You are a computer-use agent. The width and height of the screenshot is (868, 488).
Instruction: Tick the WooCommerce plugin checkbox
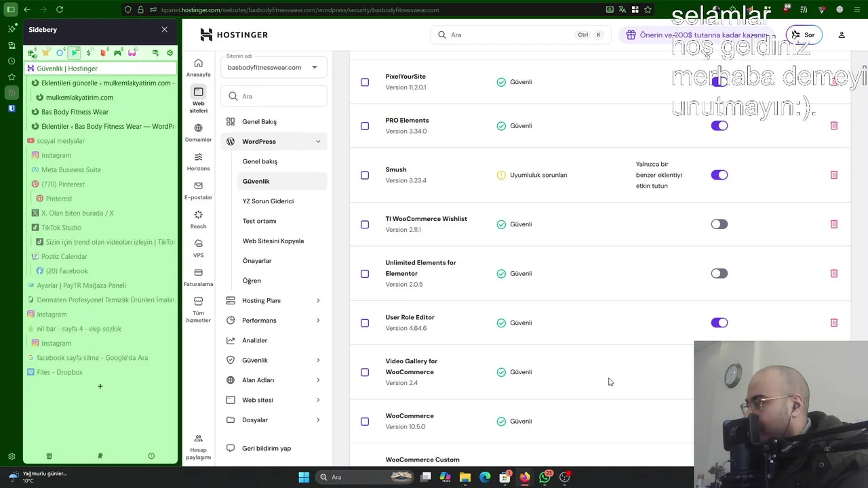365,422
